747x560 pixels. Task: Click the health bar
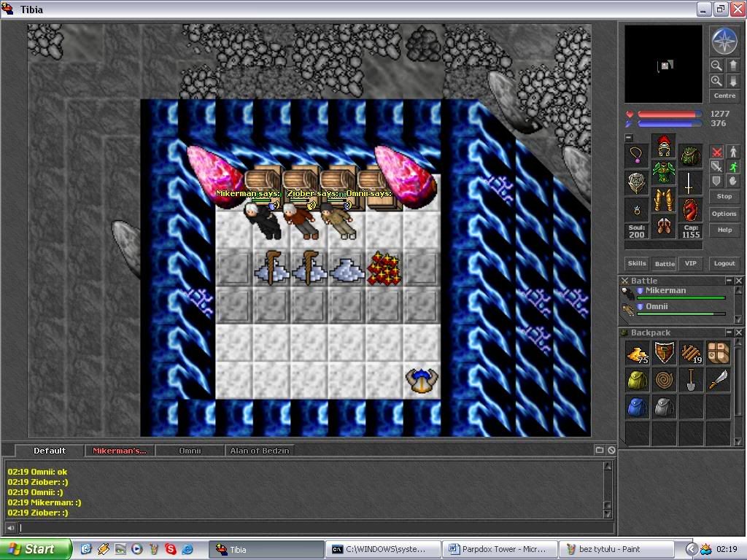tap(670, 114)
